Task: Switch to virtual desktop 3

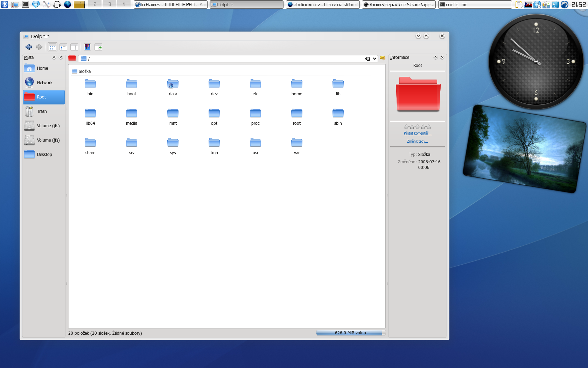Action: 109,4
